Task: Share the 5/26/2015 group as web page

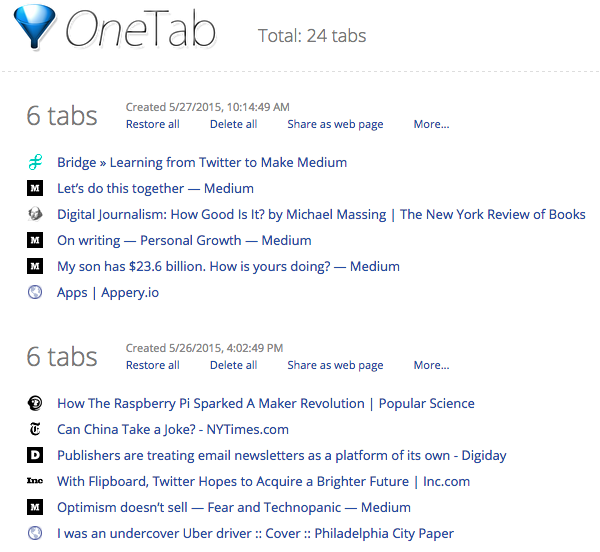Action: pyautogui.click(x=335, y=366)
